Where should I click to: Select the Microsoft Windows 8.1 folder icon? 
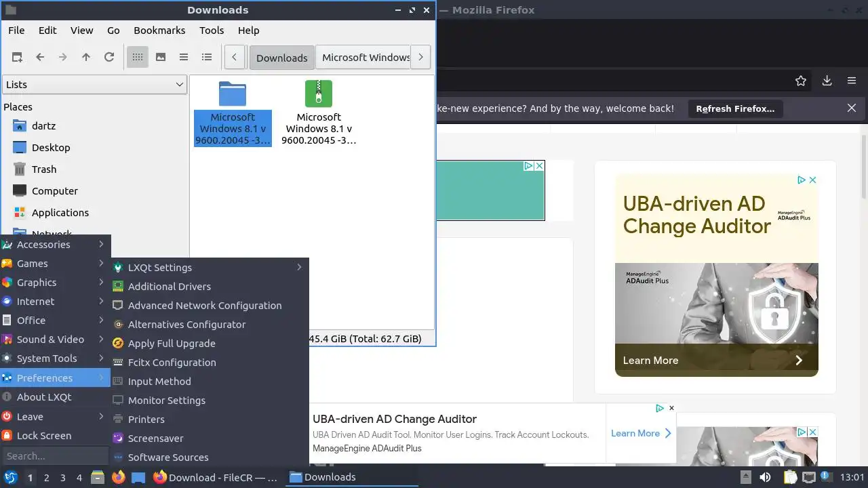click(x=233, y=113)
